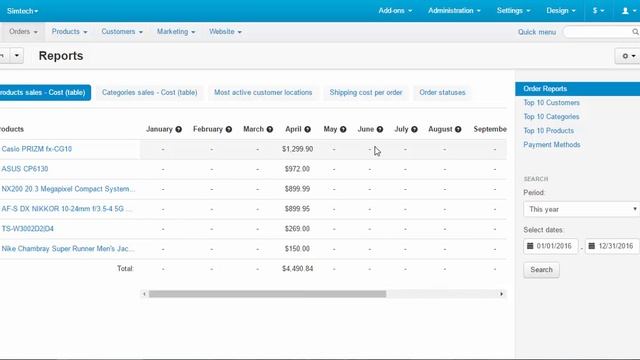Image resolution: width=640 pixels, height=360 pixels.
Task: Select Order Reports in sidebar
Action: [x=578, y=89]
